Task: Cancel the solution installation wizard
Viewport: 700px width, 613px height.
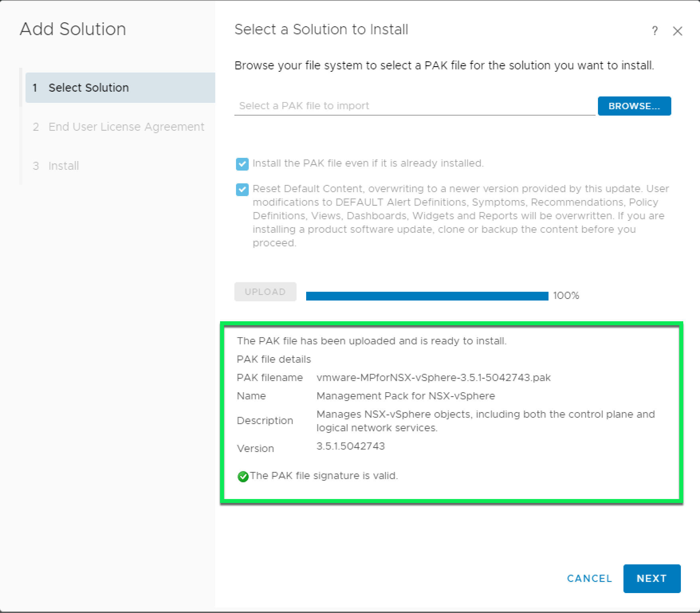Action: [x=589, y=578]
